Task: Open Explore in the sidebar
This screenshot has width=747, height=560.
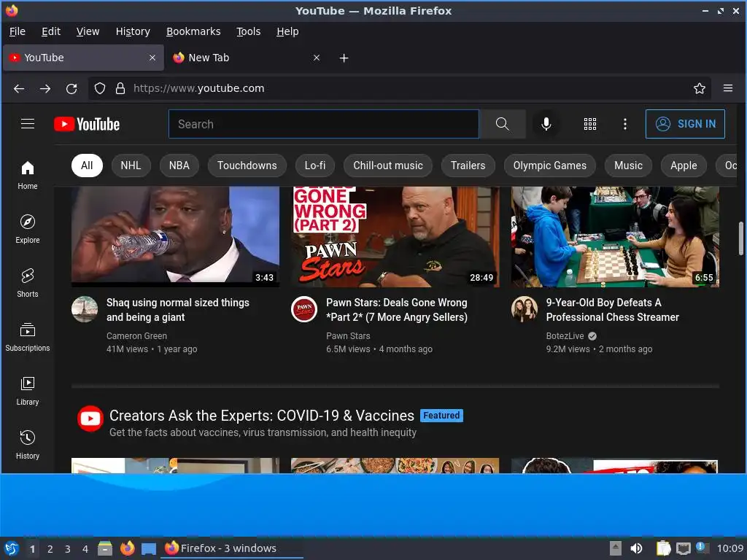Action: coord(28,229)
